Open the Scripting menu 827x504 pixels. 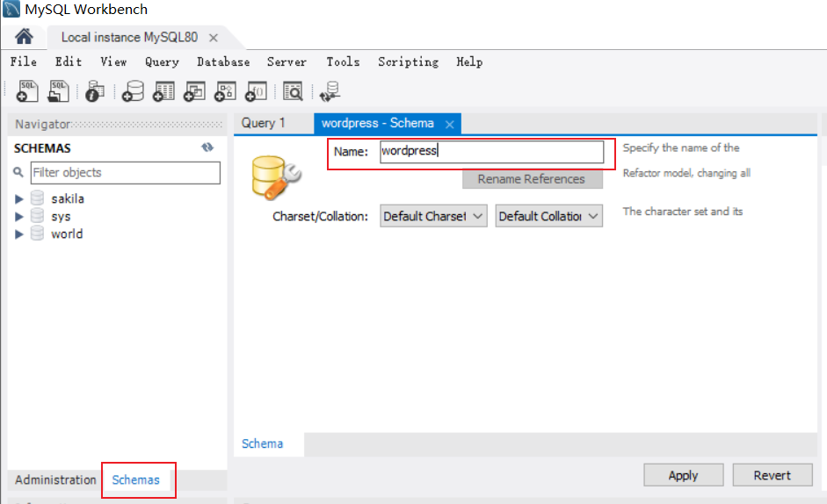pos(408,61)
